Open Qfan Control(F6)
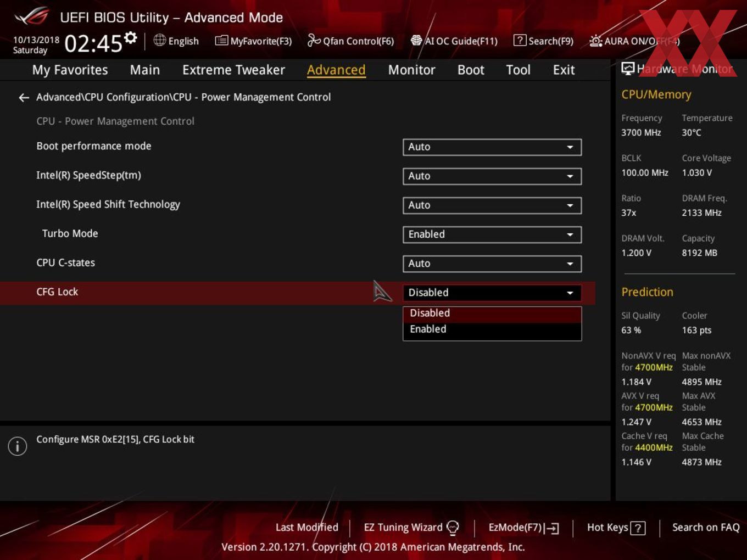 350,41
